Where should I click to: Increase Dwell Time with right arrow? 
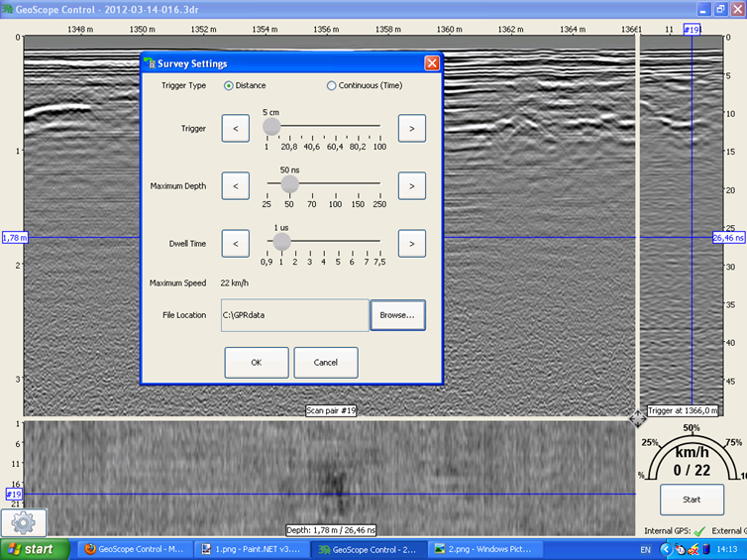(x=412, y=243)
